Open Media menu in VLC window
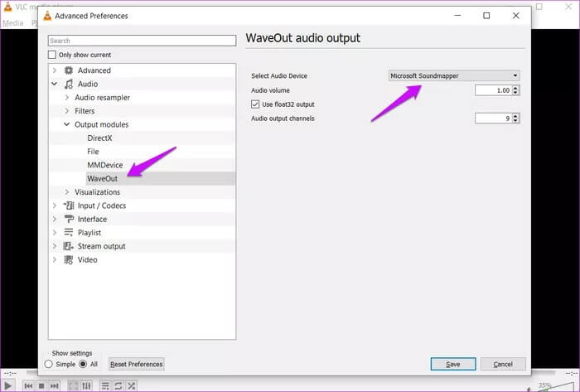580x392 pixels. pos(13,23)
